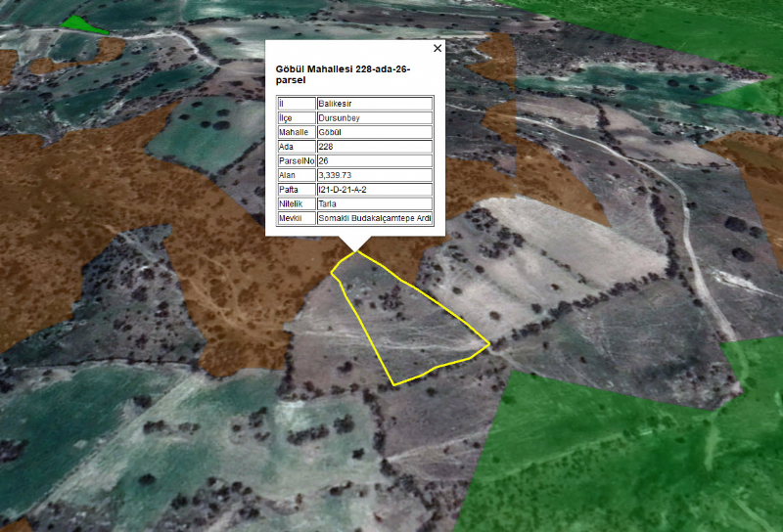Select the 'Balıkesir' province value cell
The image size is (783, 532).
pos(375,104)
